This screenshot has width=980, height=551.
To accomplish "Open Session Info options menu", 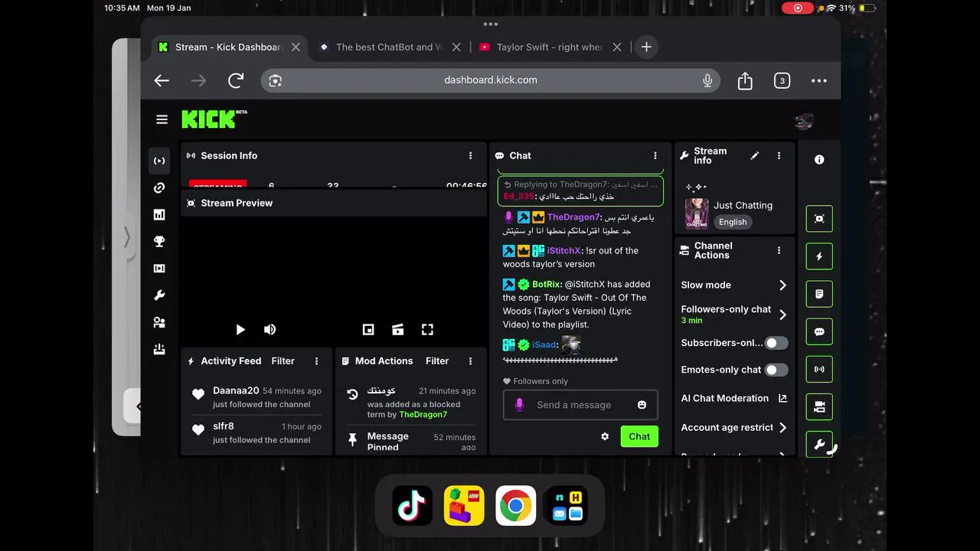I will click(x=470, y=155).
